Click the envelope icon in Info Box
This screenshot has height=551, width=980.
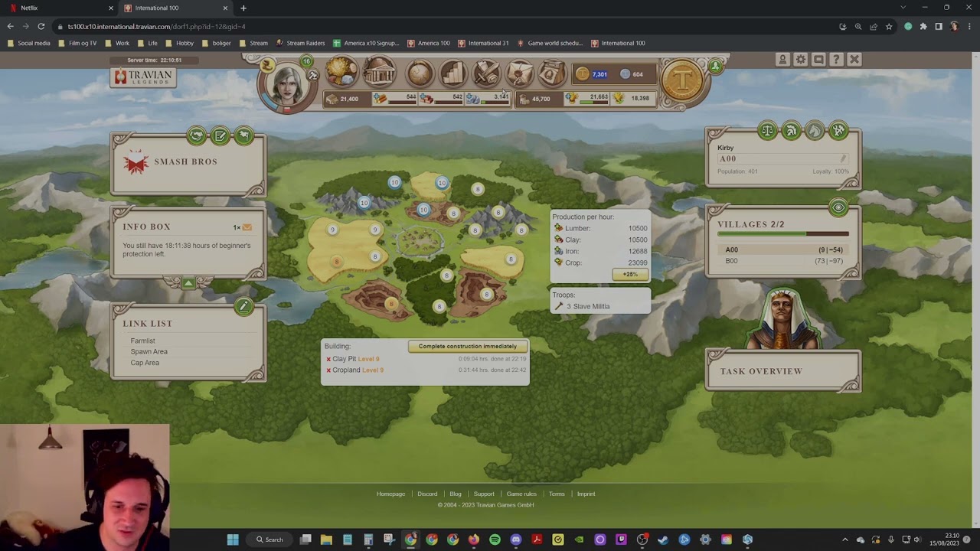(x=247, y=227)
